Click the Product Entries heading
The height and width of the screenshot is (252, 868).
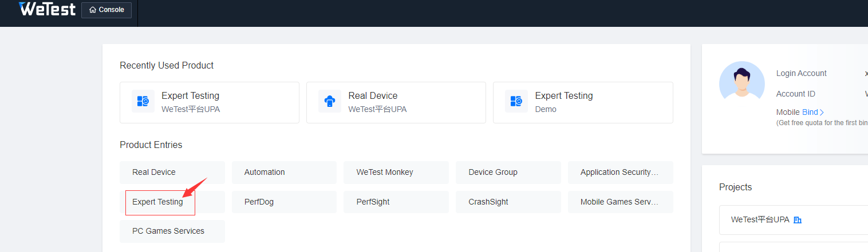(x=151, y=145)
